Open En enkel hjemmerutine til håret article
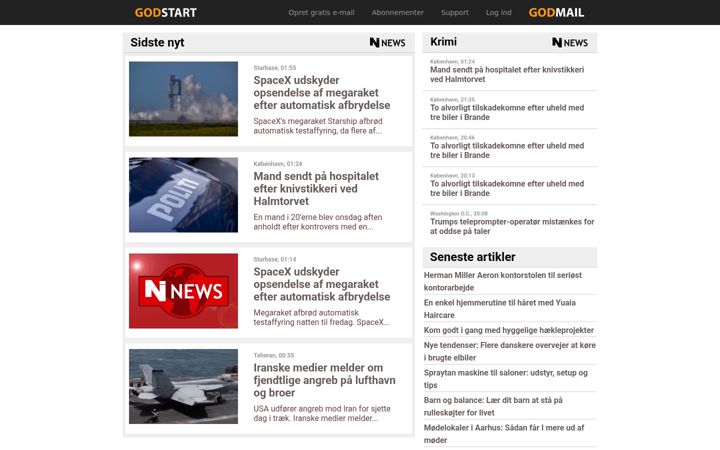Screen dimensions: 720x450 [x=500, y=309]
